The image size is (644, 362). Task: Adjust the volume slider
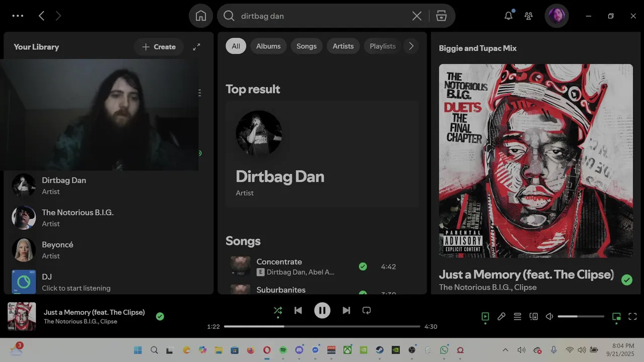click(x=581, y=316)
